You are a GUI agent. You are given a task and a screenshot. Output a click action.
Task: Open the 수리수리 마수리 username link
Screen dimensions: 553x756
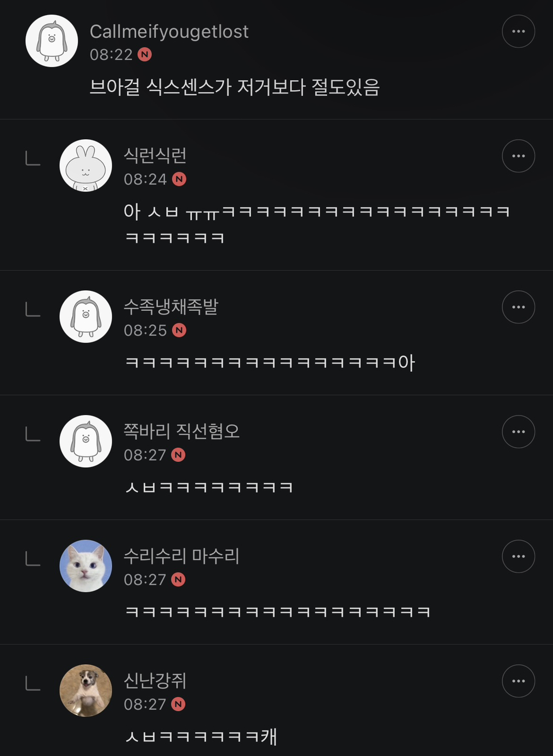[x=181, y=556]
